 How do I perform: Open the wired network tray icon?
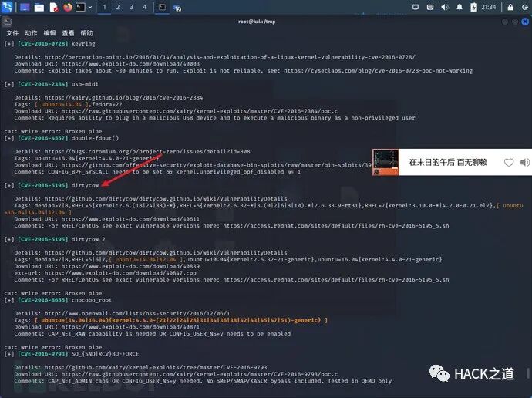pyautogui.click(x=430, y=7)
